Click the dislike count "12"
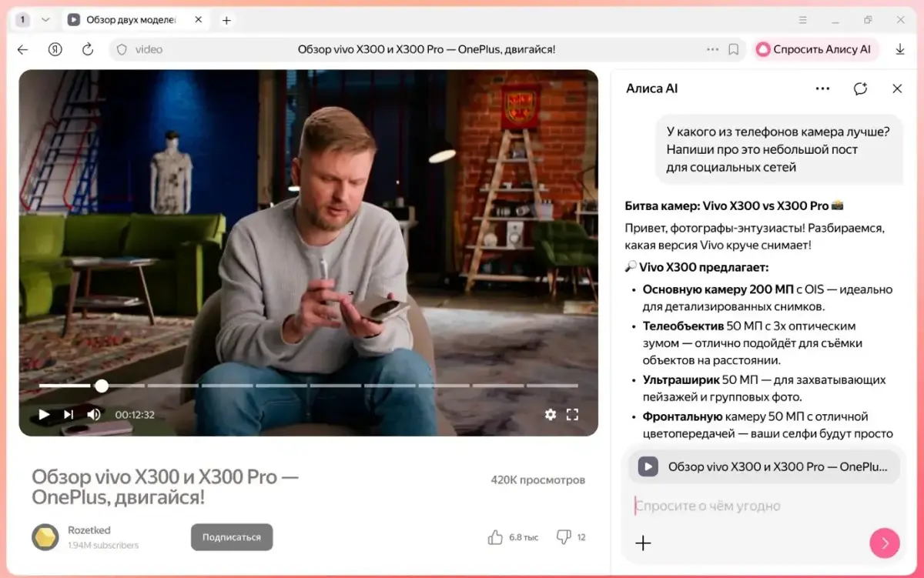 (x=581, y=537)
